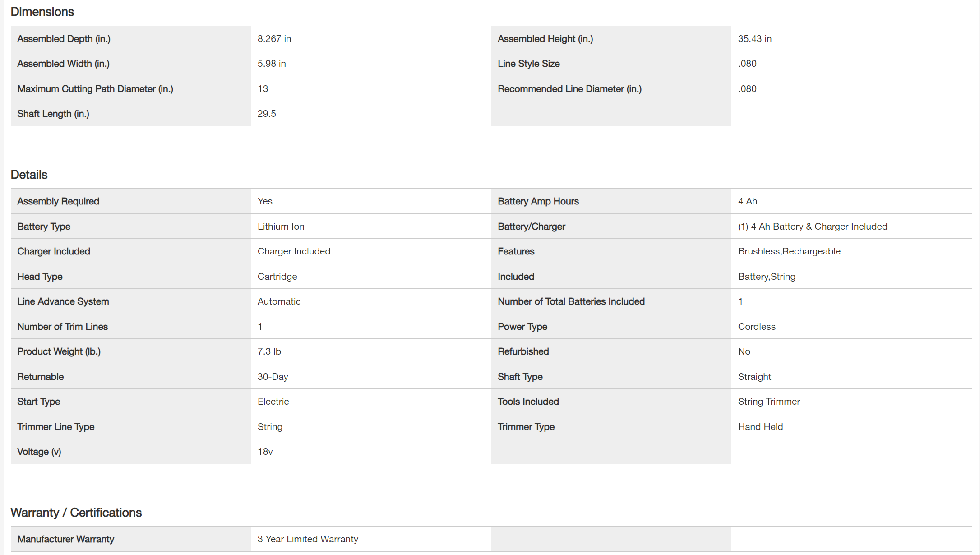Click the Details section heading
Screen dimensions: 980x555
29,175
